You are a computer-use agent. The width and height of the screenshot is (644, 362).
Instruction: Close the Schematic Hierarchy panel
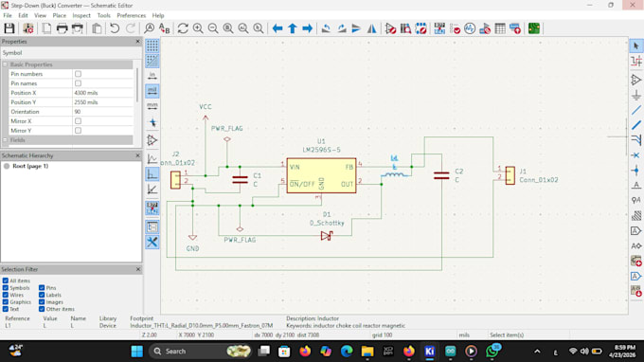137,155
